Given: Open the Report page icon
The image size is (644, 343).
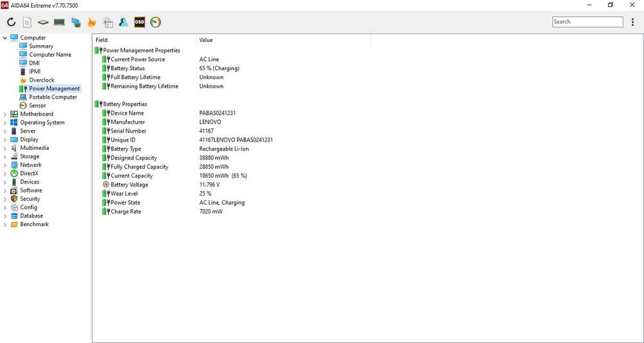Looking at the screenshot, I should click(26, 22).
